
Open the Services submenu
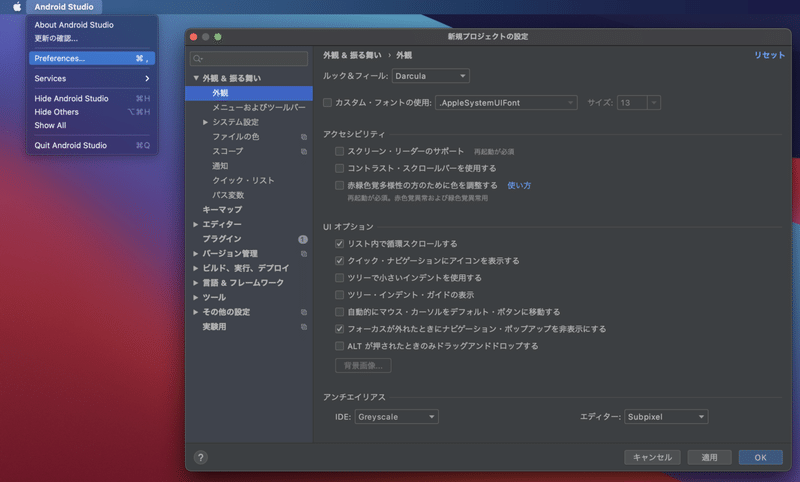[x=92, y=79]
